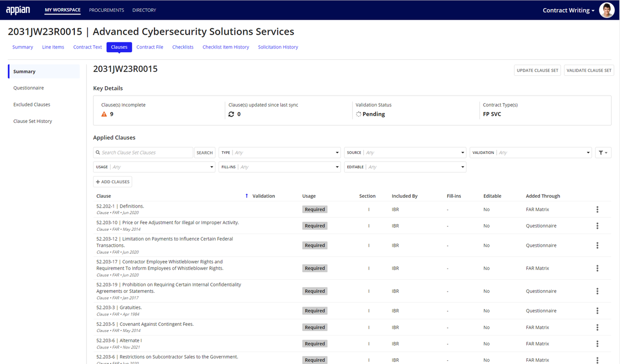
Task: Expand the Source filter dropdown
Action: 405,153
